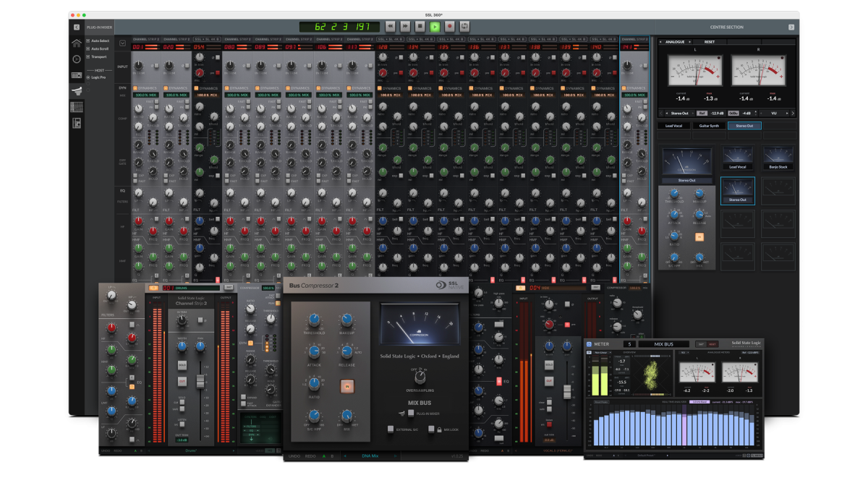Stop playback with the stop button

click(420, 26)
